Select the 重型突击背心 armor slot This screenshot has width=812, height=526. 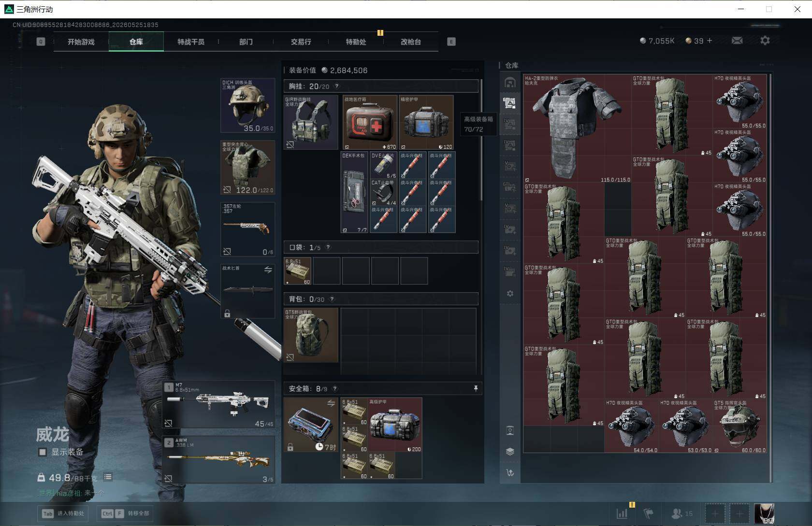pos(248,168)
